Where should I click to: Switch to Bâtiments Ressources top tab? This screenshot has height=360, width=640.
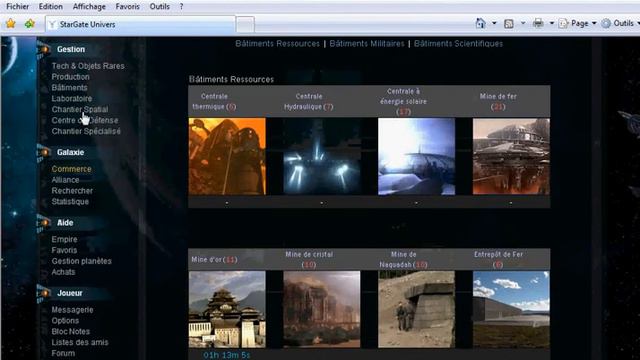pyautogui.click(x=278, y=44)
